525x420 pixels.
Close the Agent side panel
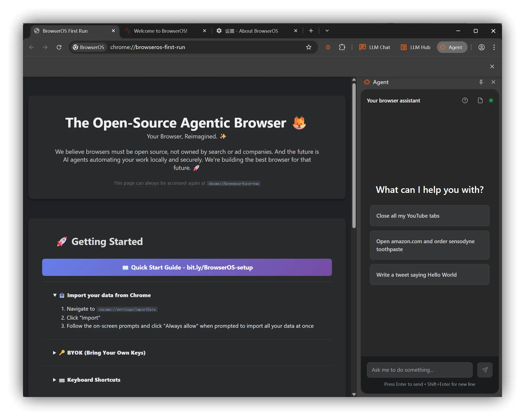tap(493, 82)
